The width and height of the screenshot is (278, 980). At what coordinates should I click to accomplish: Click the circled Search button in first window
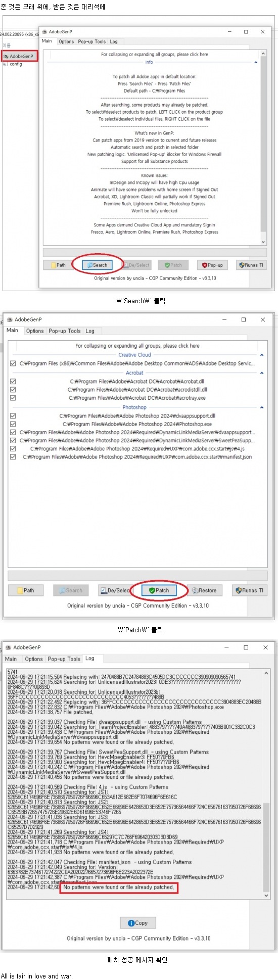98,265
